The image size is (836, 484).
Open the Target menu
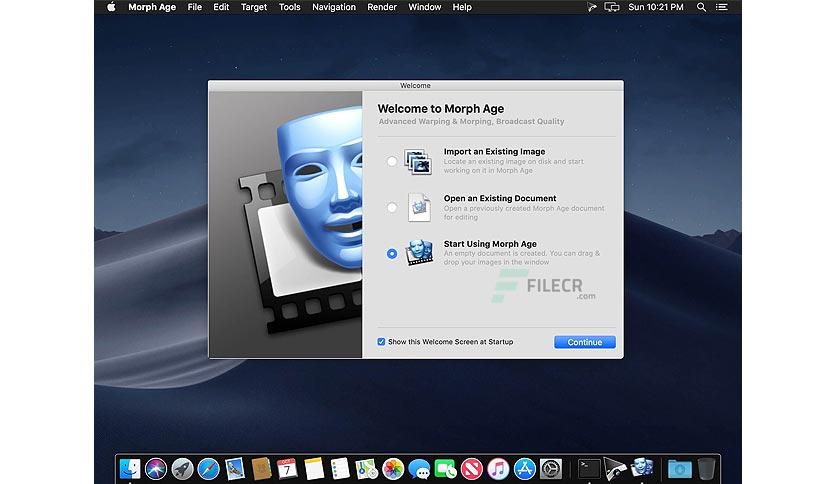(x=254, y=7)
